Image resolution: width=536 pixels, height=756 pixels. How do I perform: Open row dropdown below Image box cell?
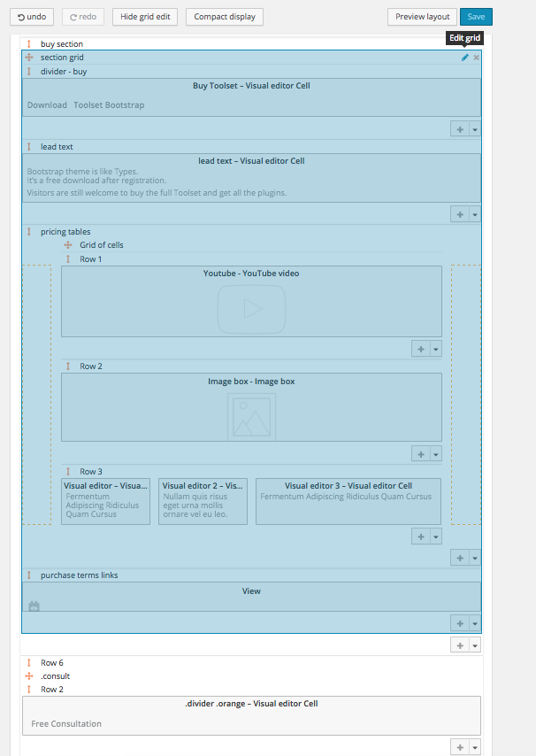(436, 454)
